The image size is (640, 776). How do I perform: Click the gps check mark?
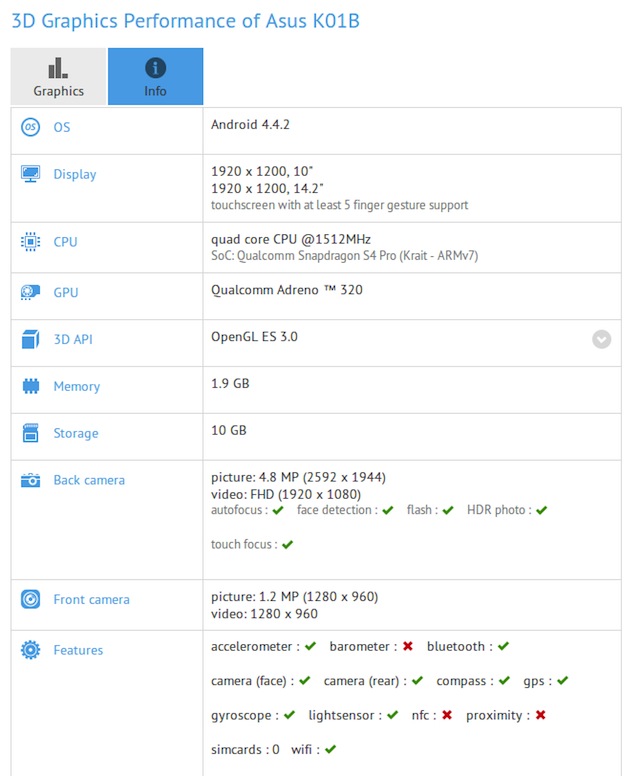point(563,681)
